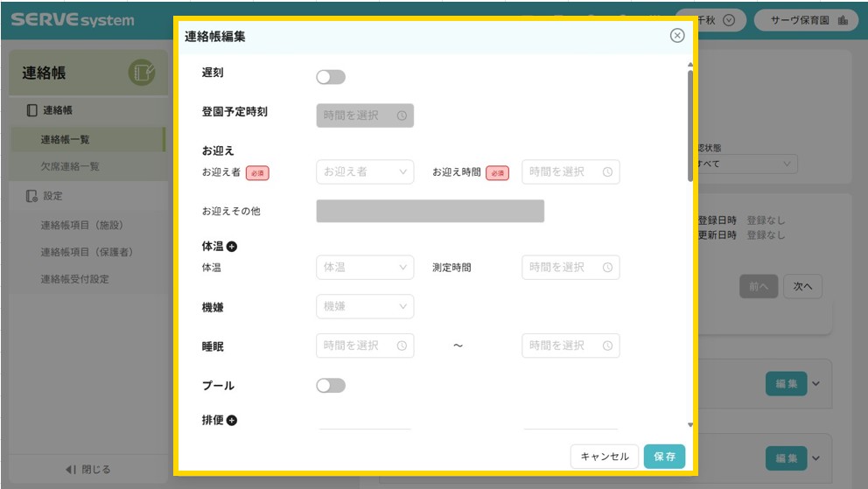Click the 連絡帳 notebook icon in sidebar header

(141, 74)
